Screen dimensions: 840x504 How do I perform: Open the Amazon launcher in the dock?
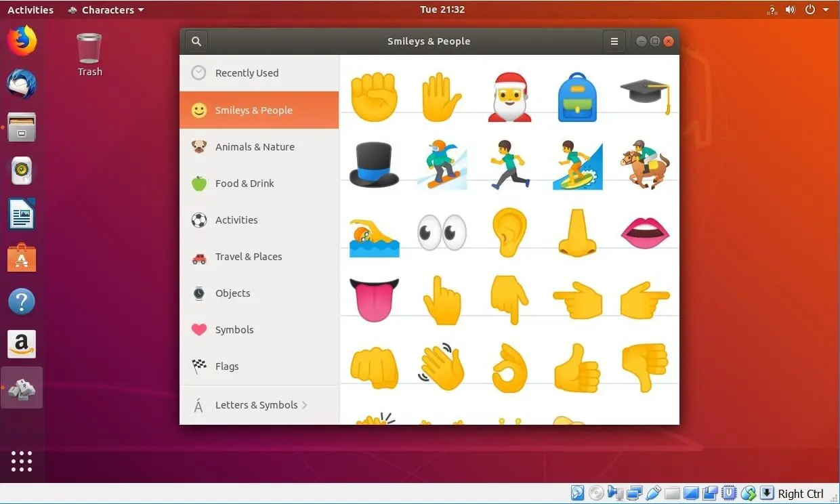coord(22,345)
